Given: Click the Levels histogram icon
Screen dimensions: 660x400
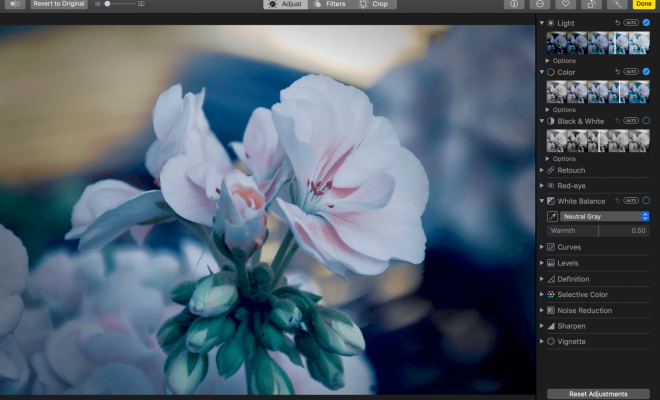Looking at the screenshot, I should [551, 263].
